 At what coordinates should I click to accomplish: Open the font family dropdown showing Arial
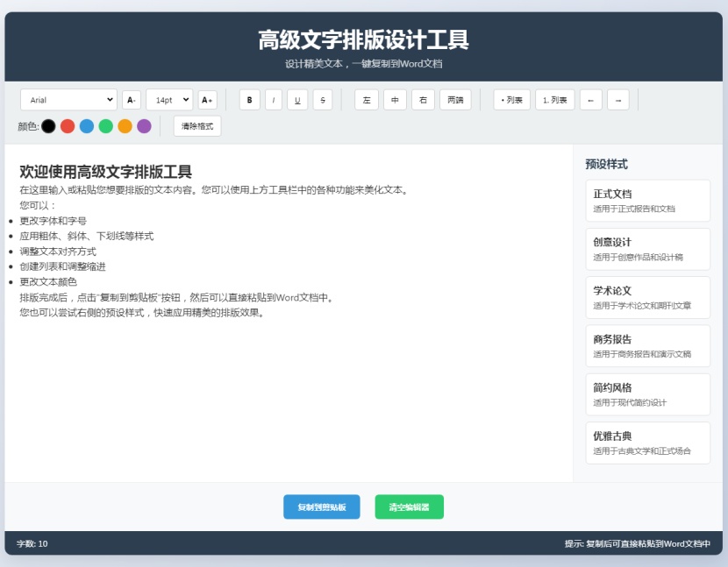coord(68,100)
